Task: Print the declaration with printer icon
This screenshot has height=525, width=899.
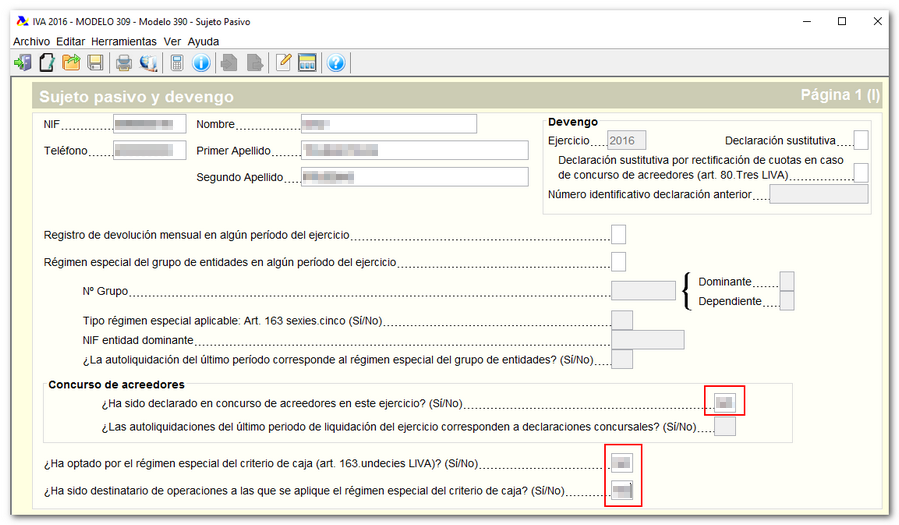Action: tap(124, 63)
